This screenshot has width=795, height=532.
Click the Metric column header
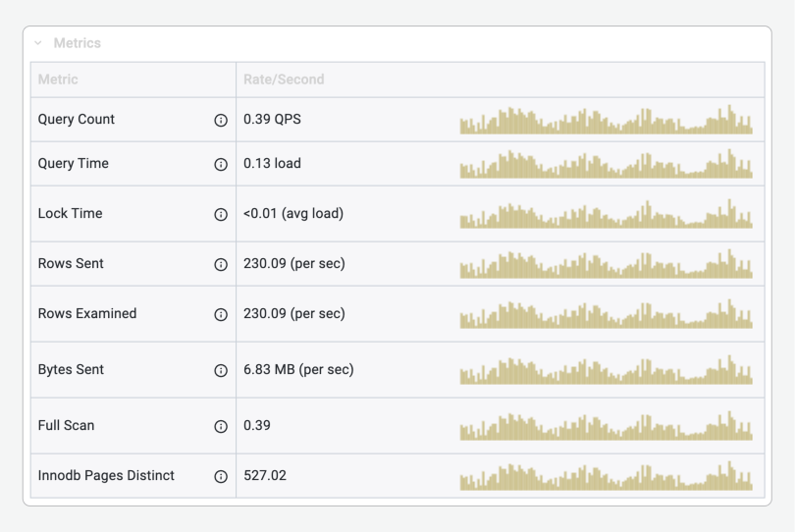click(58, 80)
